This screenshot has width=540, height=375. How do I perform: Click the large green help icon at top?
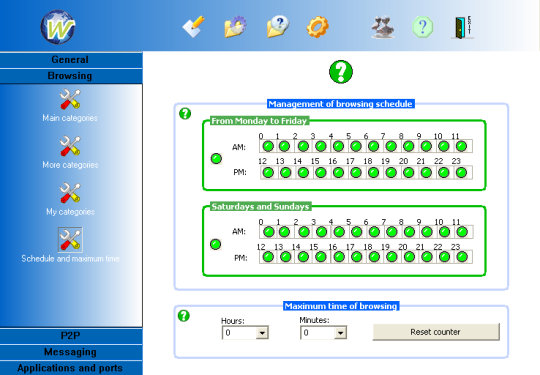pos(341,72)
